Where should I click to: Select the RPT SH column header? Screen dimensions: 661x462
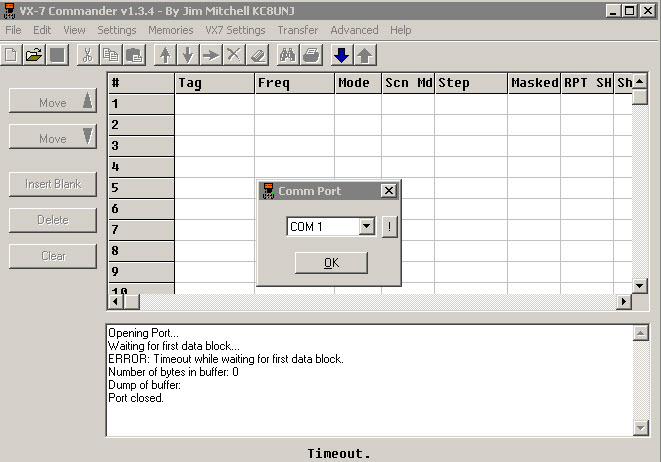587,83
